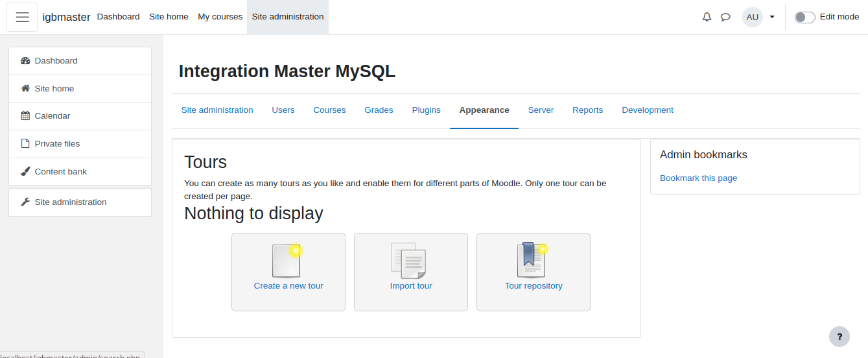Open Calendar label in the sidebar

pyautogui.click(x=53, y=115)
